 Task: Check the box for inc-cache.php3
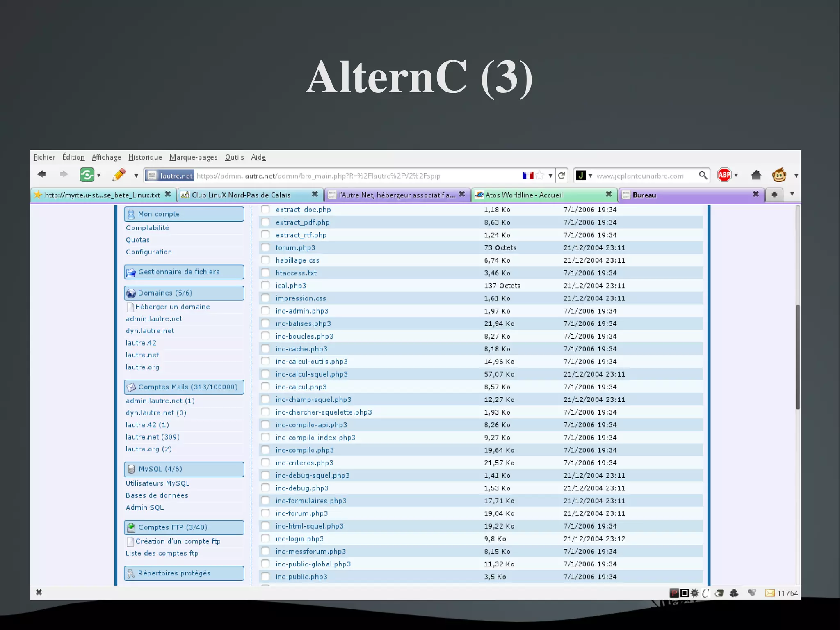tap(265, 349)
